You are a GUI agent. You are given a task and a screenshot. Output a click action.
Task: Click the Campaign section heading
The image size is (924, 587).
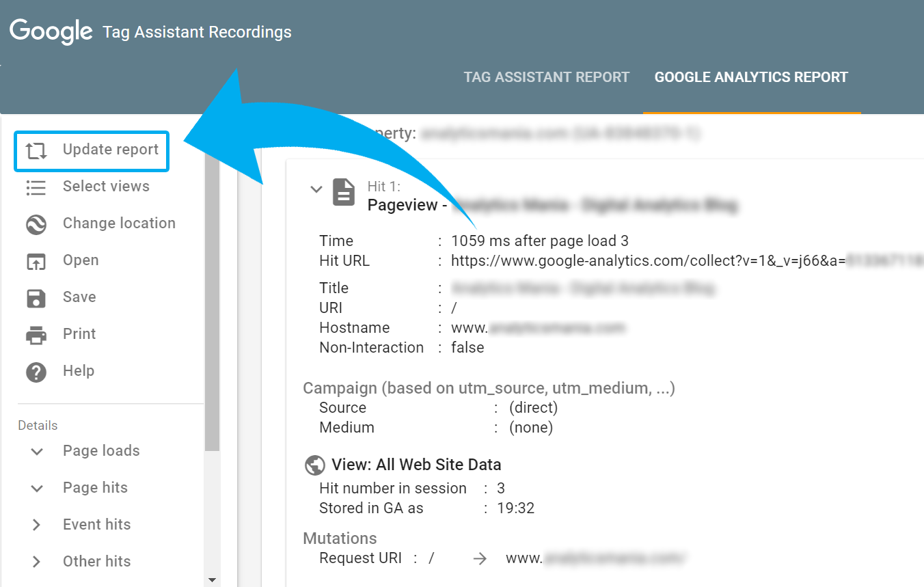coord(489,388)
